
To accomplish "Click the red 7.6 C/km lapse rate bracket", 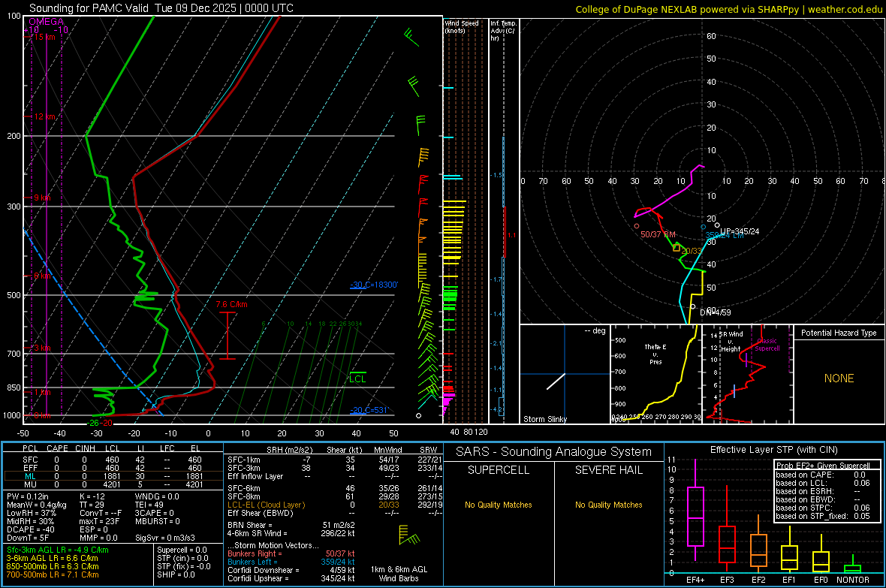I will [x=228, y=335].
